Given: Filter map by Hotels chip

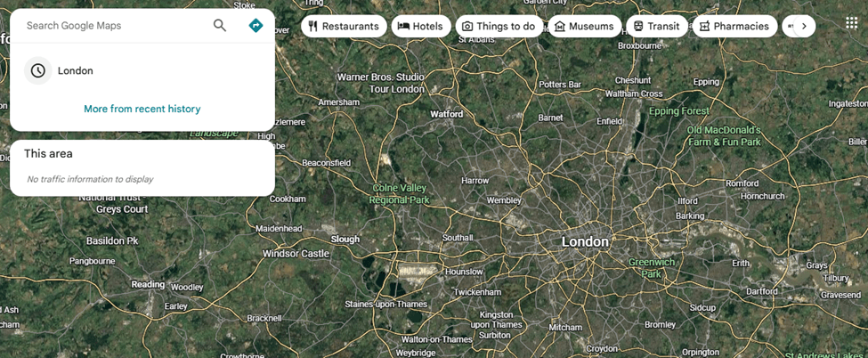Looking at the screenshot, I should coord(421,26).
